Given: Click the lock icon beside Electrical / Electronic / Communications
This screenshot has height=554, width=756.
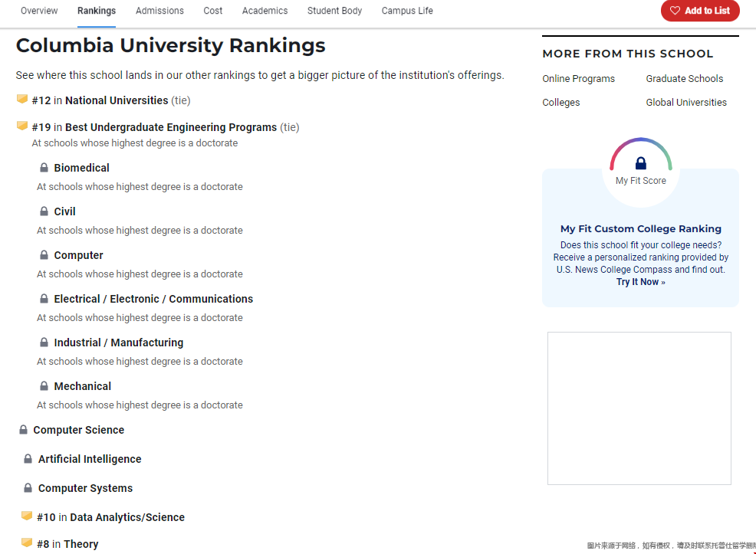Looking at the screenshot, I should 44,299.
